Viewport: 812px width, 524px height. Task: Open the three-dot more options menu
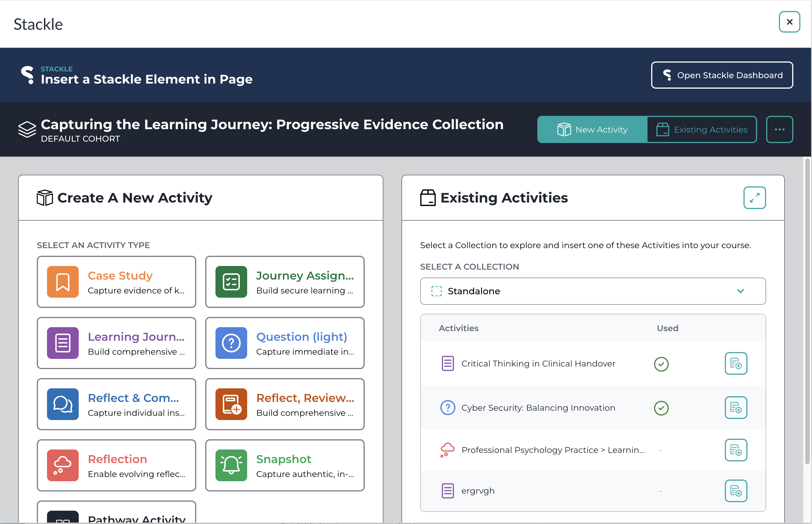coord(779,130)
